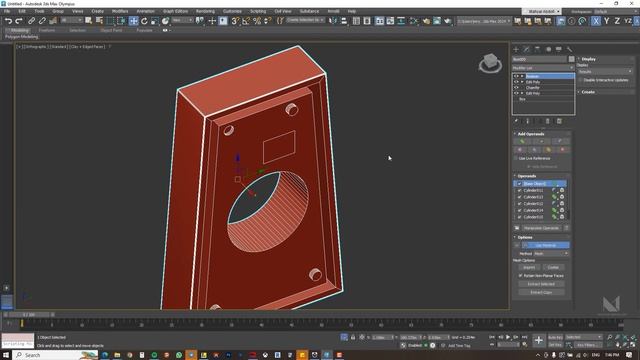Click the Extract Copy button
640x360 pixels.
[541, 292]
